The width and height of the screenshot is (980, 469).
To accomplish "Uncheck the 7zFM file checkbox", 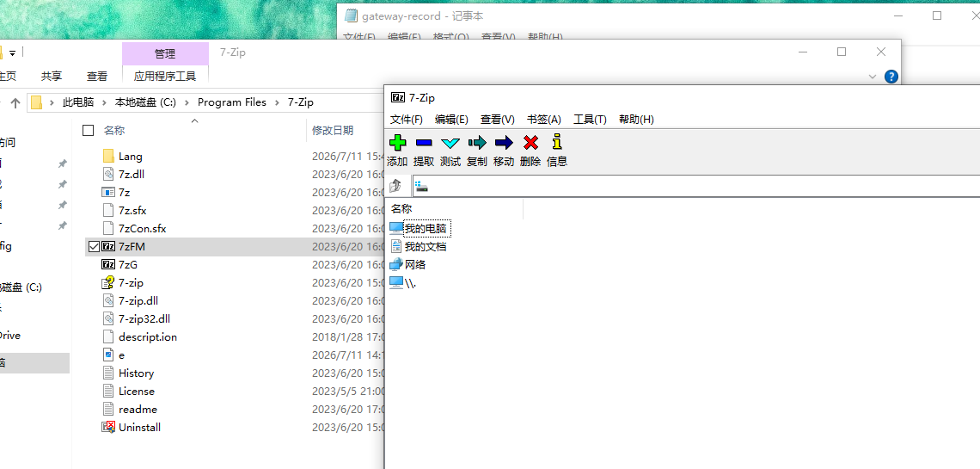I will pos(94,247).
